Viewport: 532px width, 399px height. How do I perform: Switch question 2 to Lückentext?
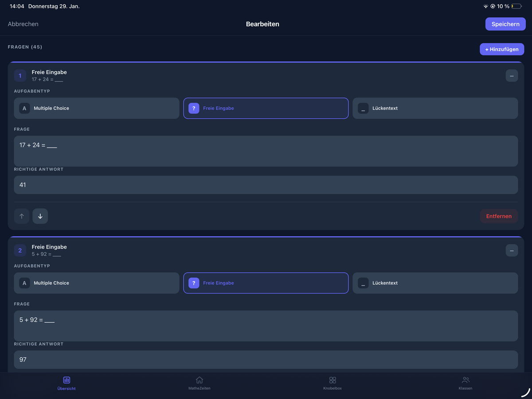435,283
